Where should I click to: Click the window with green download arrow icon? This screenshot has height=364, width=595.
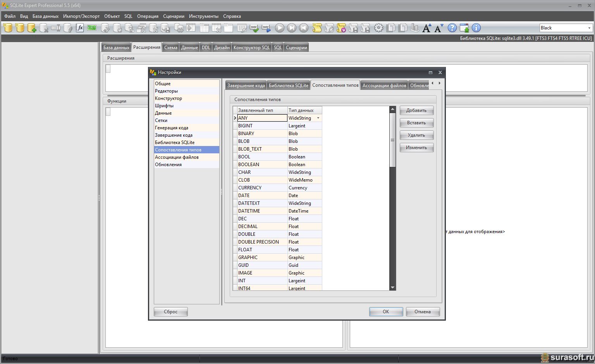(464, 28)
